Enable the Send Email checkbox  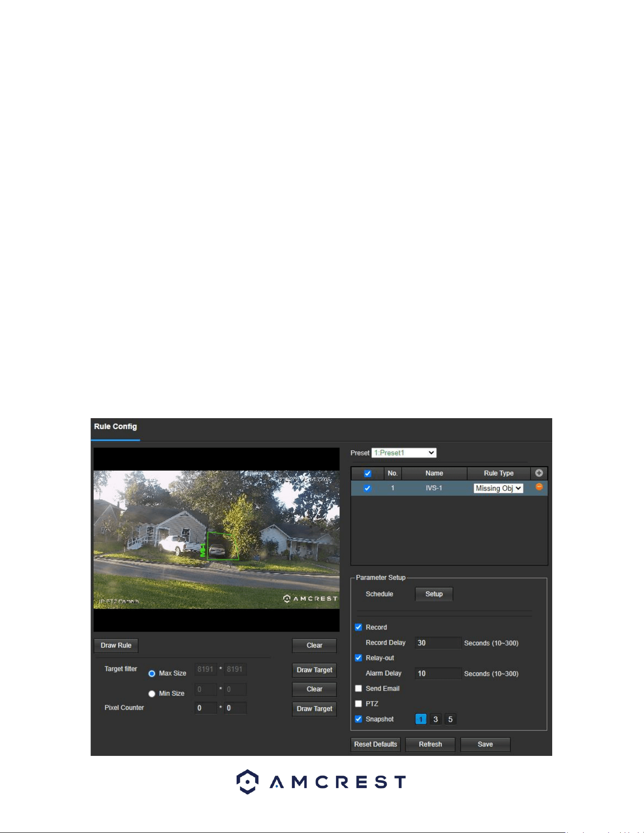tap(359, 689)
